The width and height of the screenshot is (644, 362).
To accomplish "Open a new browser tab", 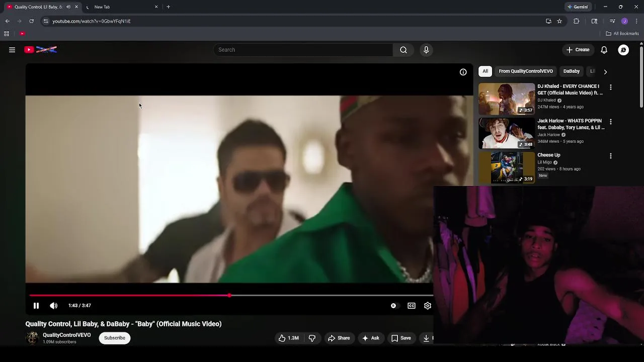I will click(x=168, y=7).
